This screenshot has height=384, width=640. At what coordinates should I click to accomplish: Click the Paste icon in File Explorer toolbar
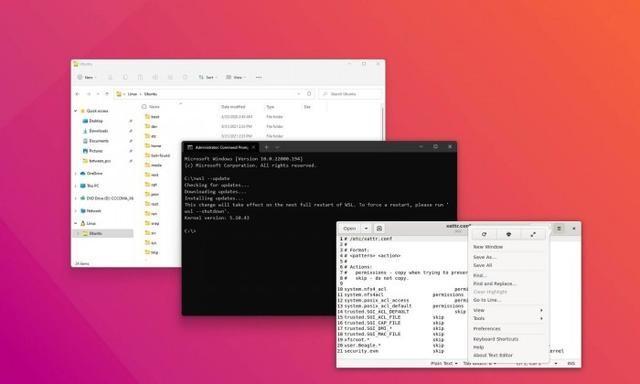pos(140,77)
